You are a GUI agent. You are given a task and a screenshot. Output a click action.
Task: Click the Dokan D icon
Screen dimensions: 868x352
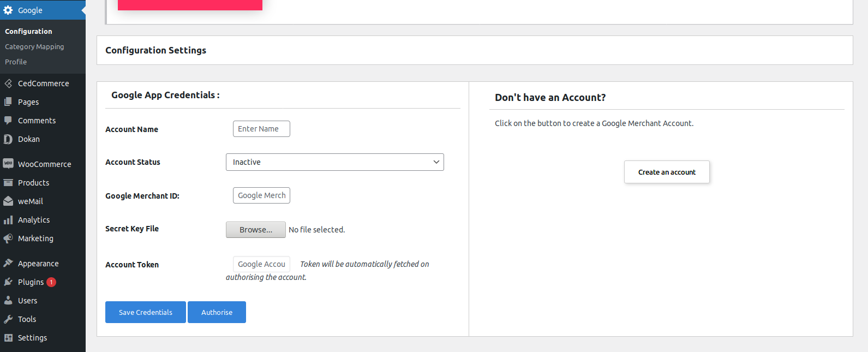pos(8,139)
